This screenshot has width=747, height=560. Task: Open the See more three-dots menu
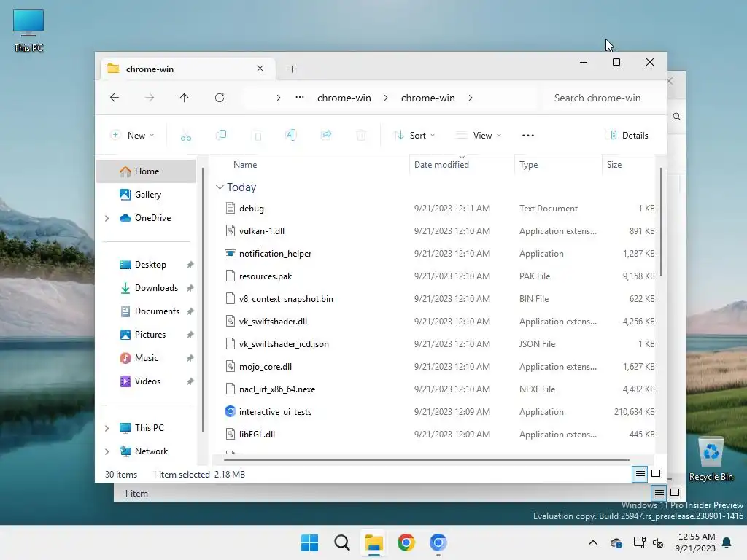tap(528, 135)
